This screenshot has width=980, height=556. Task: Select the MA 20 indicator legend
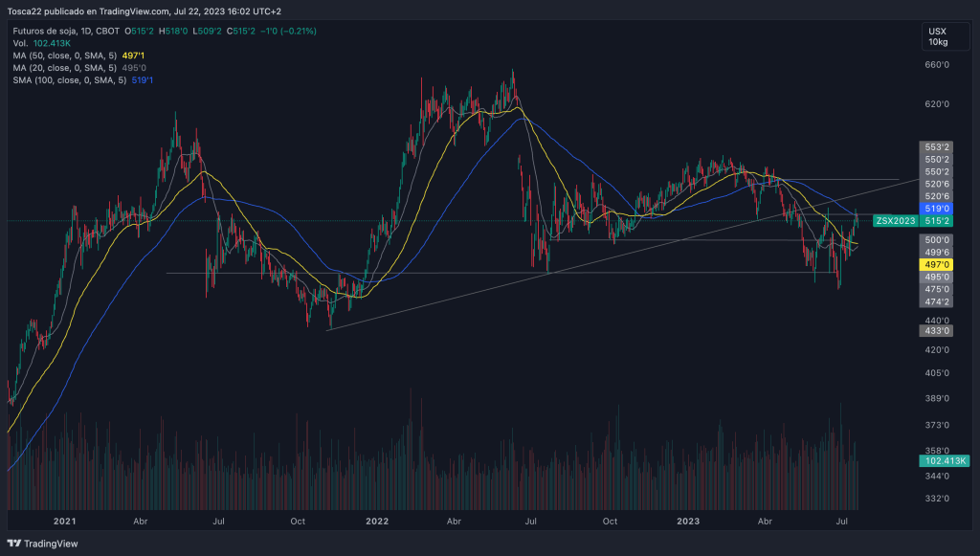pyautogui.click(x=64, y=68)
